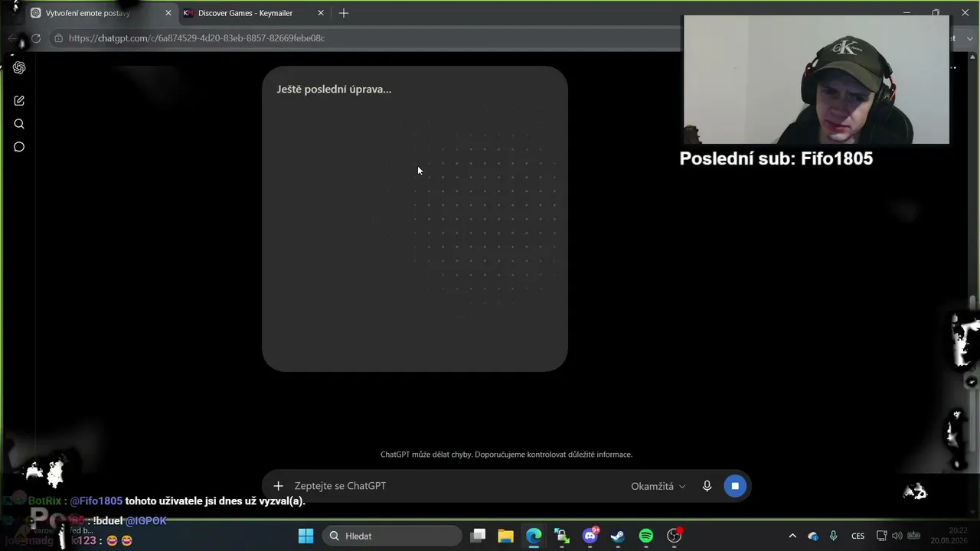Click the ChatGPT může dělat chyby disclaimer text

tap(506, 455)
